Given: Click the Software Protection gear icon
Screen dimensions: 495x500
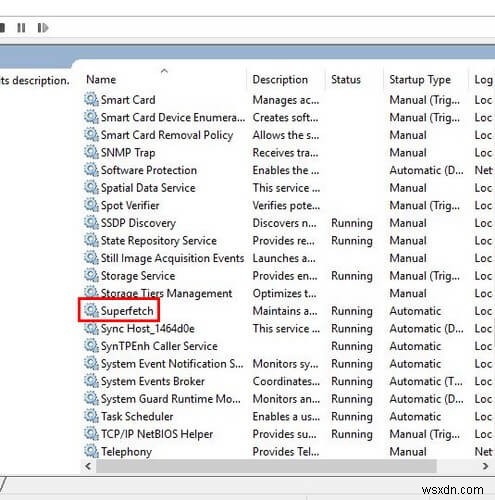Looking at the screenshot, I should tap(91, 170).
